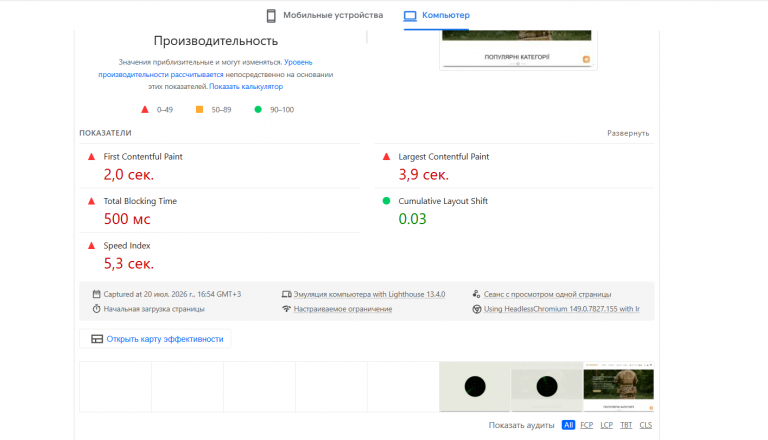Select the Компьютер tab
This screenshot has width=768, height=440.
436,15
